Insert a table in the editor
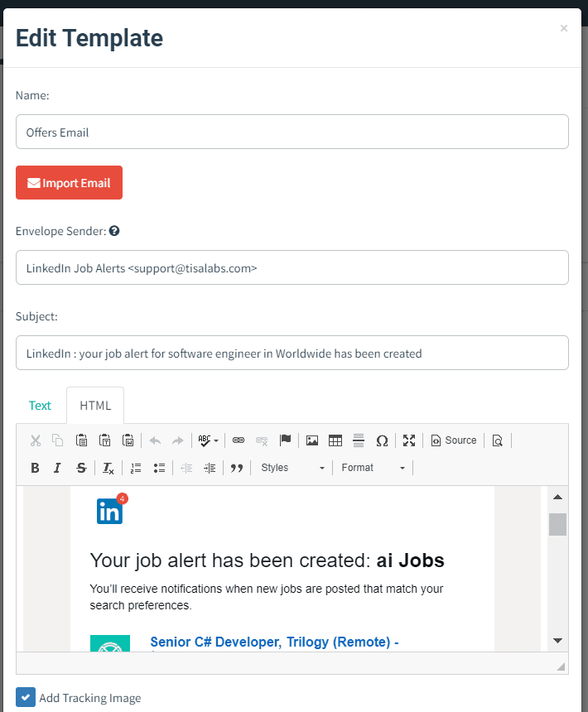Image resolution: width=588 pixels, height=712 pixels. [335, 440]
